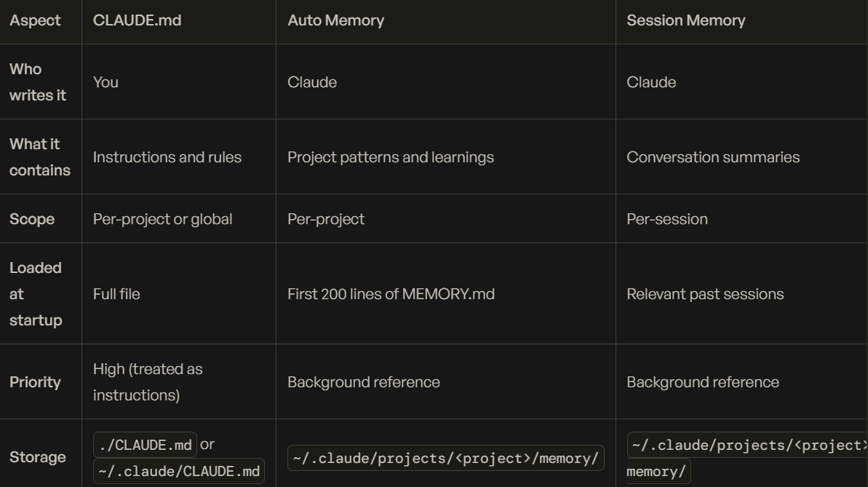This screenshot has width=868, height=487.
Task: Click the 'CLAUDE.md' column header
Action: click(137, 20)
